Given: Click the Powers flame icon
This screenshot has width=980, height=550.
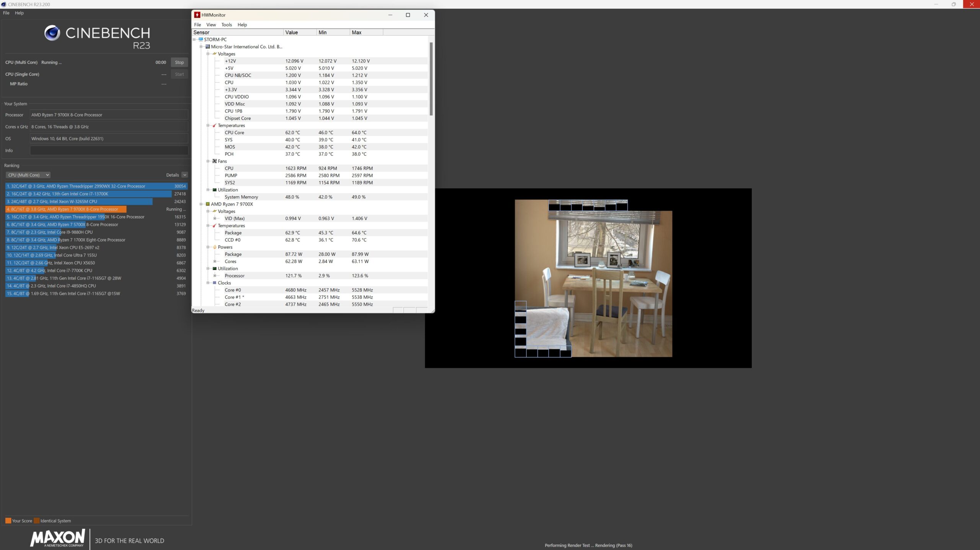Looking at the screenshot, I should [x=214, y=247].
